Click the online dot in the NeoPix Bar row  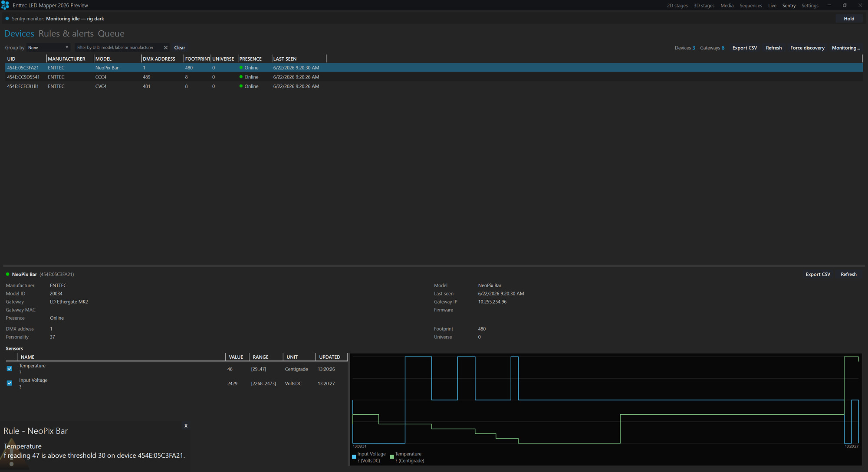(x=241, y=67)
